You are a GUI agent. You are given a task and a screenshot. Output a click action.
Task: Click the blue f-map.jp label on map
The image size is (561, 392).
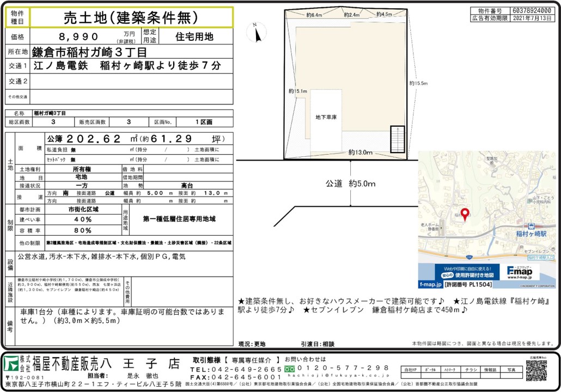430,285
